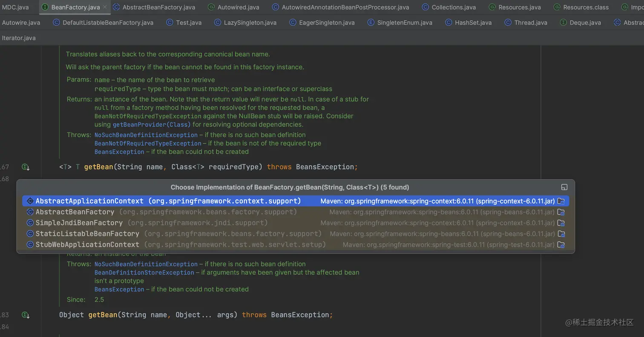The width and height of the screenshot is (644, 337).
Task: Open the Deque.java tab
Action: (581, 23)
